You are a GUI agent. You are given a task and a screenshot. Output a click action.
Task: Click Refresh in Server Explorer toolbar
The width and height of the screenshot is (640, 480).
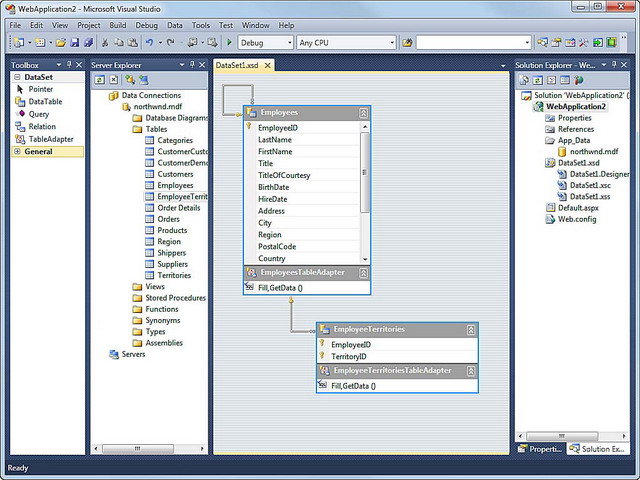[100, 80]
